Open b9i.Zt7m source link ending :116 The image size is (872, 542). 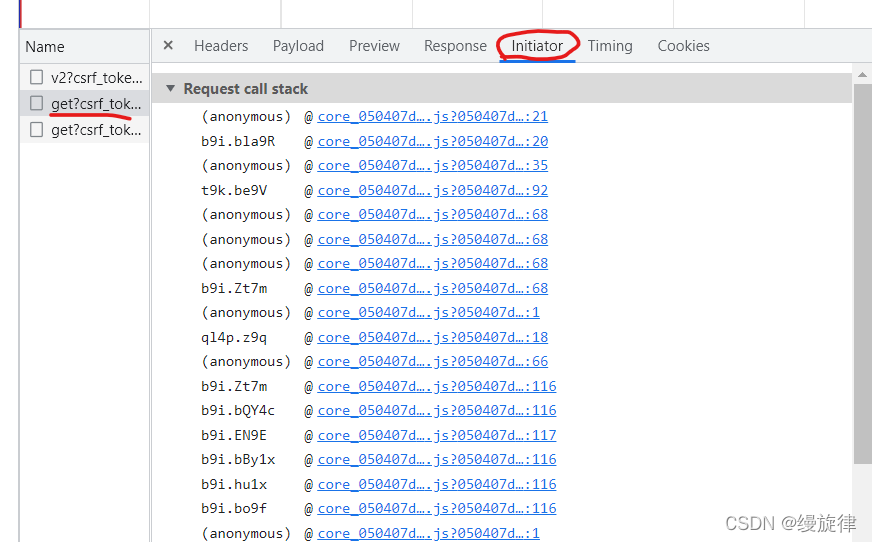437,386
